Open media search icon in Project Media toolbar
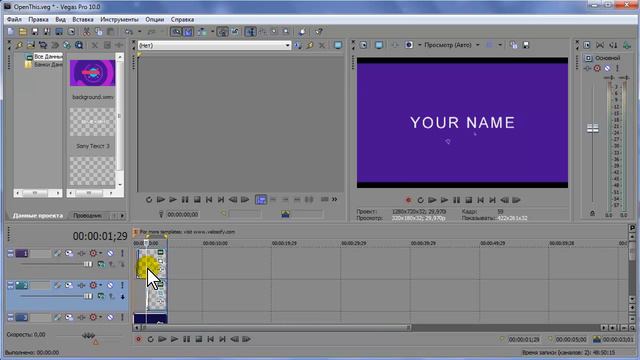The width and height of the screenshot is (640, 360). (79, 45)
